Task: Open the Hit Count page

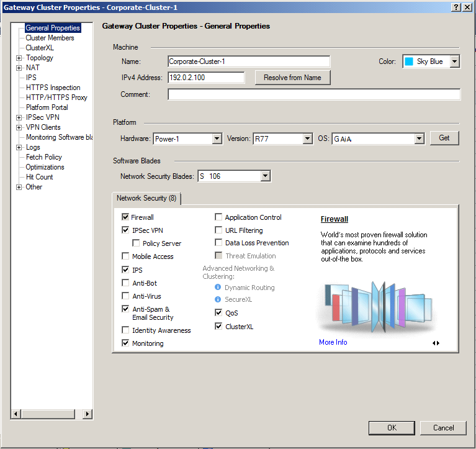Action: (x=40, y=177)
